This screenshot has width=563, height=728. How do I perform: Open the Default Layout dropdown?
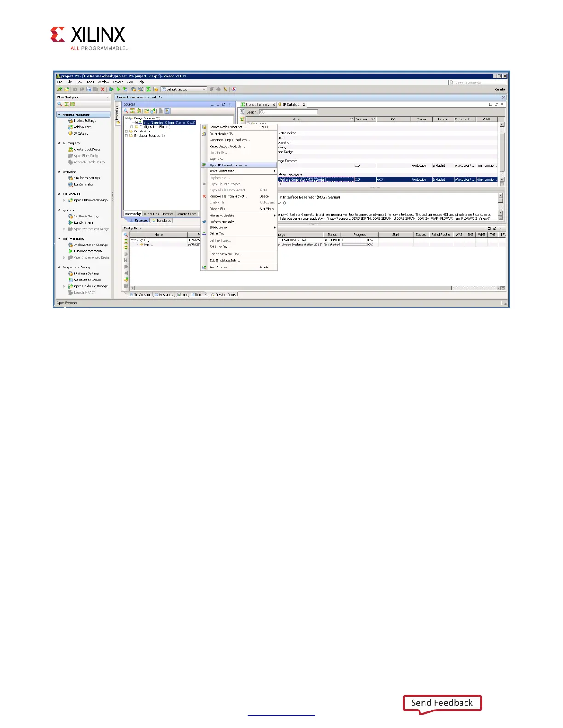tap(184, 89)
